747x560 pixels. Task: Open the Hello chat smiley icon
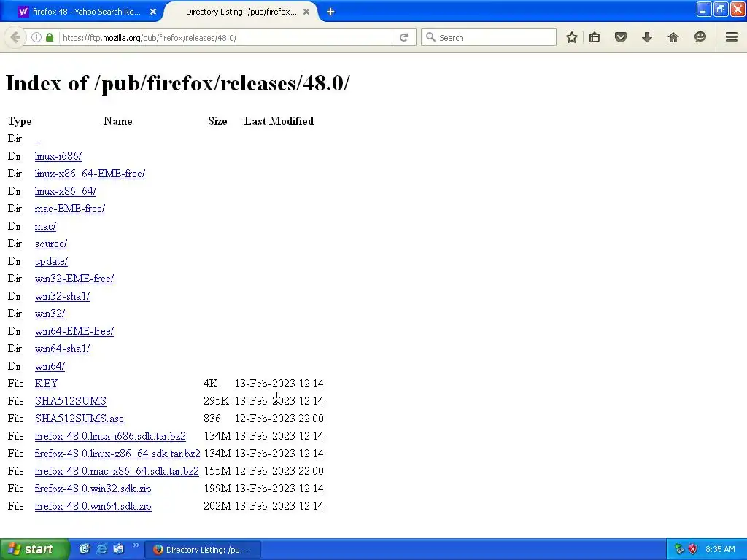[700, 37]
